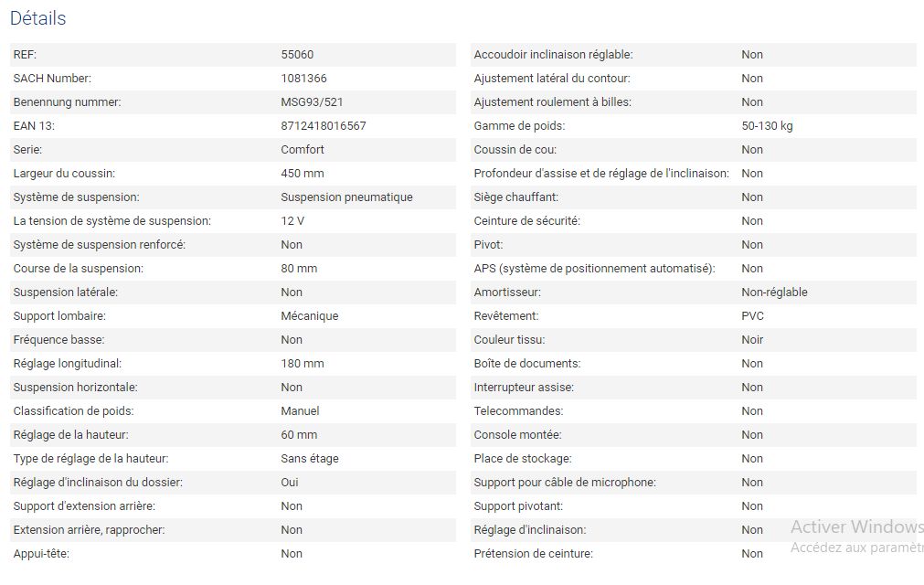Click the Serie value Comfort
Screen dimensions: 924x585
(303, 150)
